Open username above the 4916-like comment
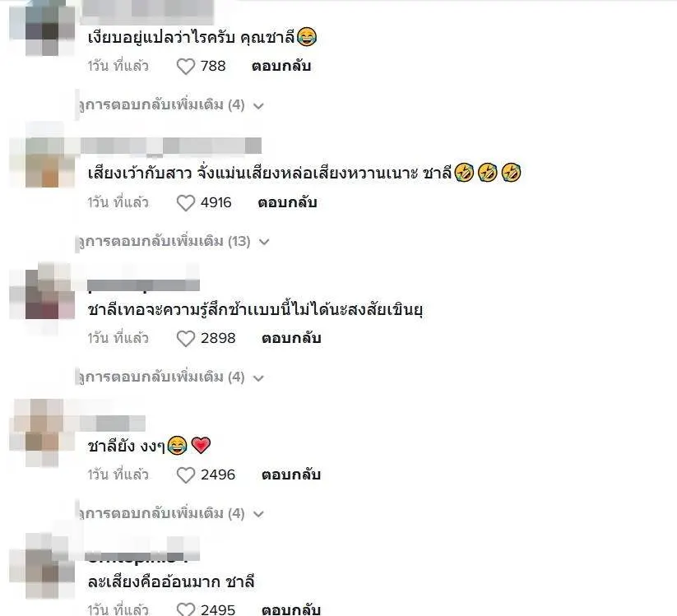Screen dimensions: 677x616 pos(171,146)
